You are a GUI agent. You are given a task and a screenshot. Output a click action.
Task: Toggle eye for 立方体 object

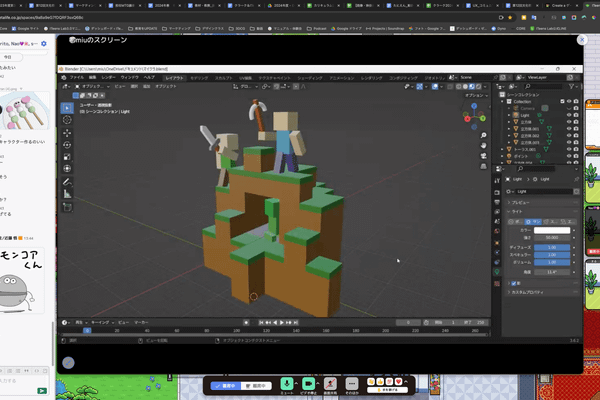(x=569, y=122)
